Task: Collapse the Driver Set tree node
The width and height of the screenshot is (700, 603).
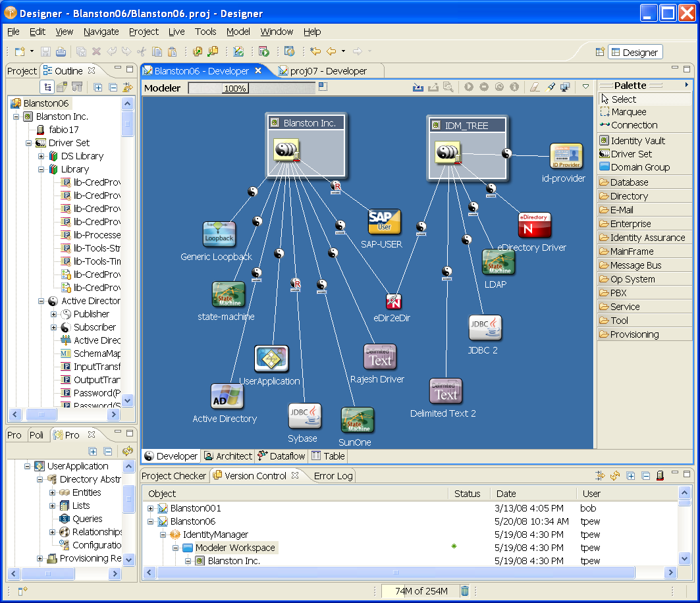Action: point(29,143)
